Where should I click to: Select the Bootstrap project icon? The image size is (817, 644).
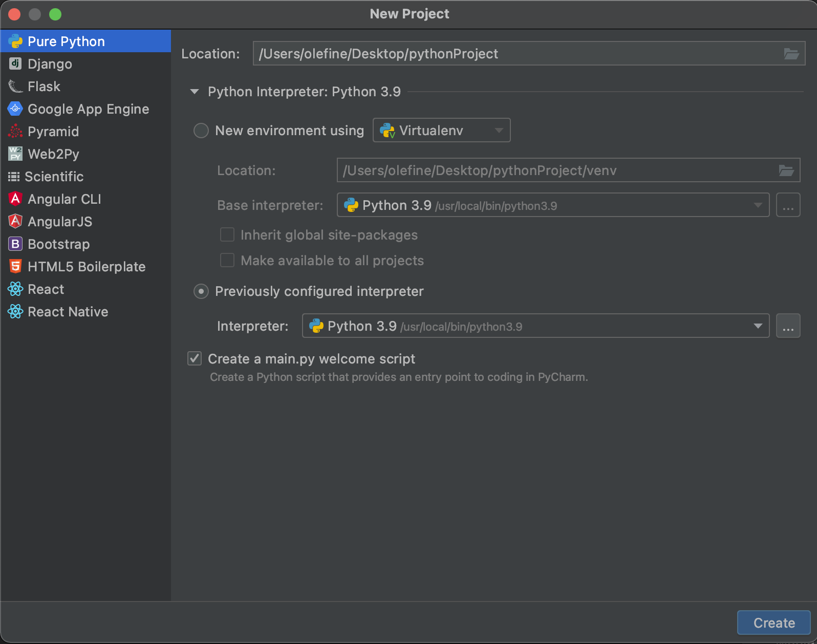click(x=15, y=244)
